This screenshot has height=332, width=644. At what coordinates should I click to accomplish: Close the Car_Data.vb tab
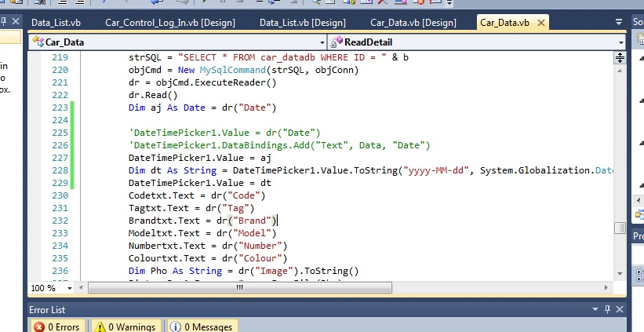541,23
